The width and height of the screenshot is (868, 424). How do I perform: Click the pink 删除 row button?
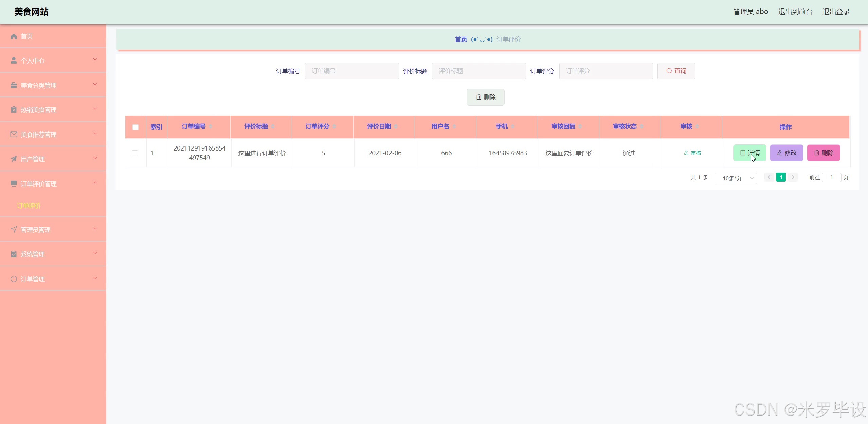point(823,153)
